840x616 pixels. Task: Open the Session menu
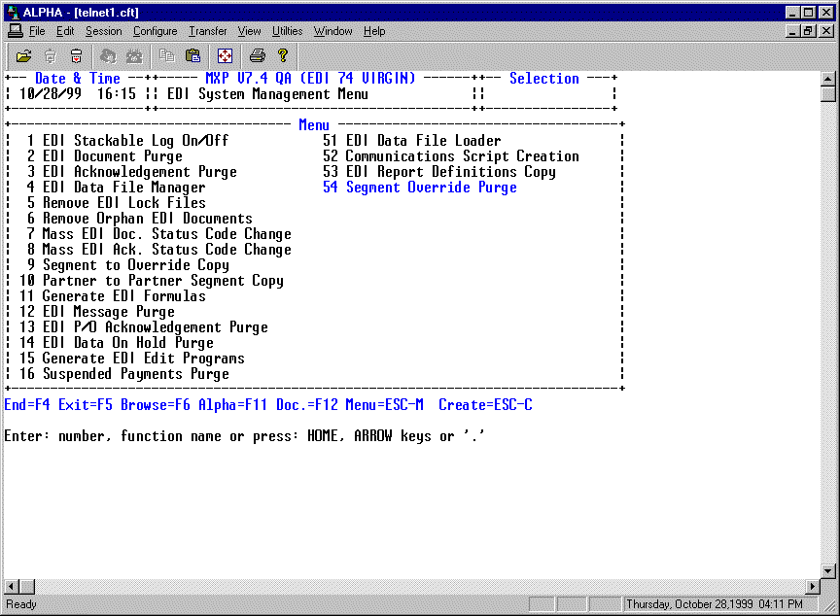(103, 31)
